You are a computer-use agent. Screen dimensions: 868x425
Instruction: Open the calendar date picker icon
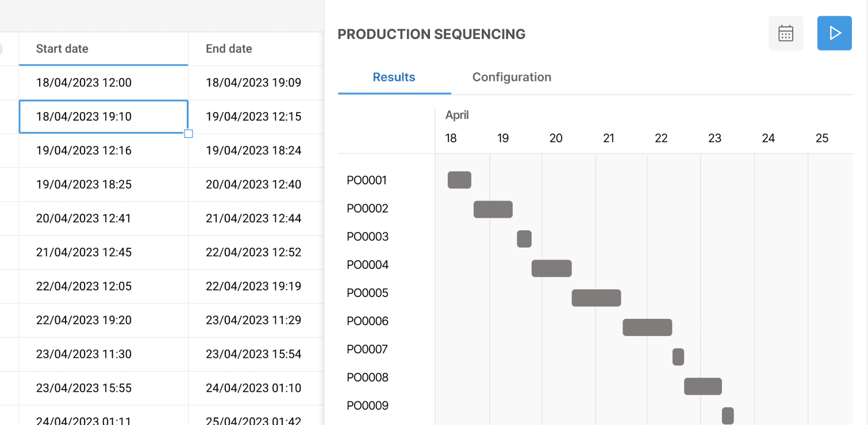coord(786,33)
